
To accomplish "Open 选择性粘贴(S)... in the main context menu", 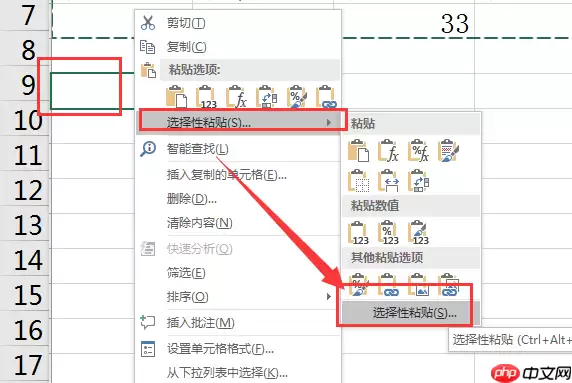I will pyautogui.click(x=239, y=123).
